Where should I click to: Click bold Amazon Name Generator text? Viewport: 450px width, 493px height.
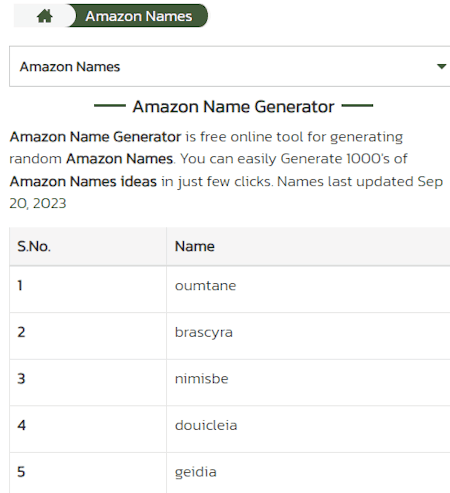coord(95,137)
